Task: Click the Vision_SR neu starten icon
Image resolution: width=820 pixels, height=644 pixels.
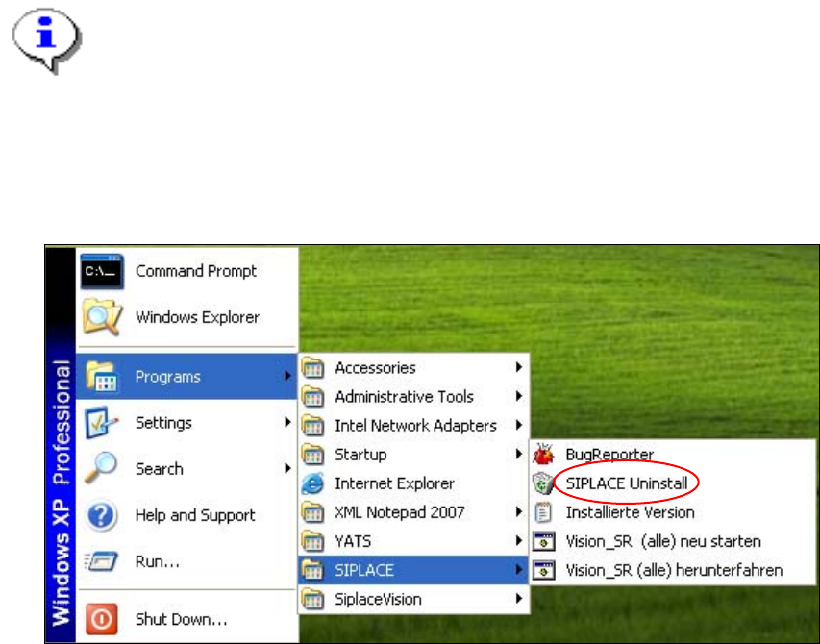Action: click(543, 541)
